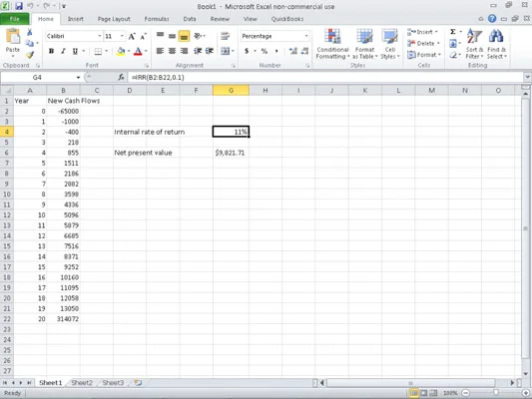Click the zoom slider handle

click(496, 393)
